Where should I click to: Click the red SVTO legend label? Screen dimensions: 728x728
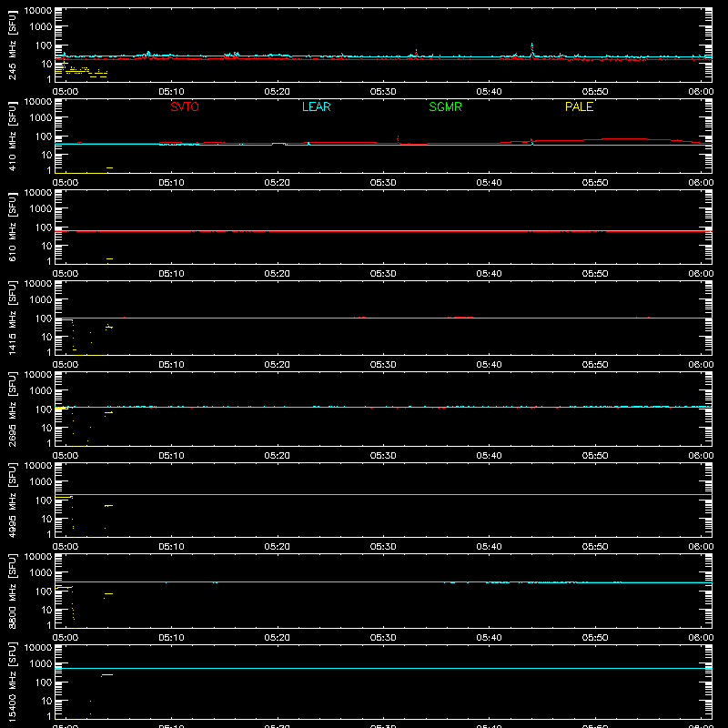(x=185, y=106)
